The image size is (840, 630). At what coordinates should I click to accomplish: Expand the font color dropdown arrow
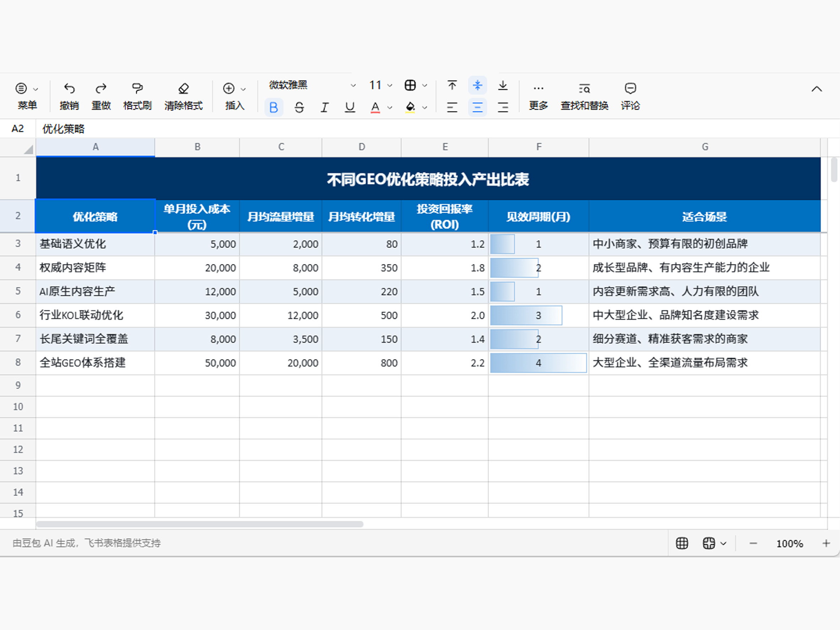(x=390, y=108)
